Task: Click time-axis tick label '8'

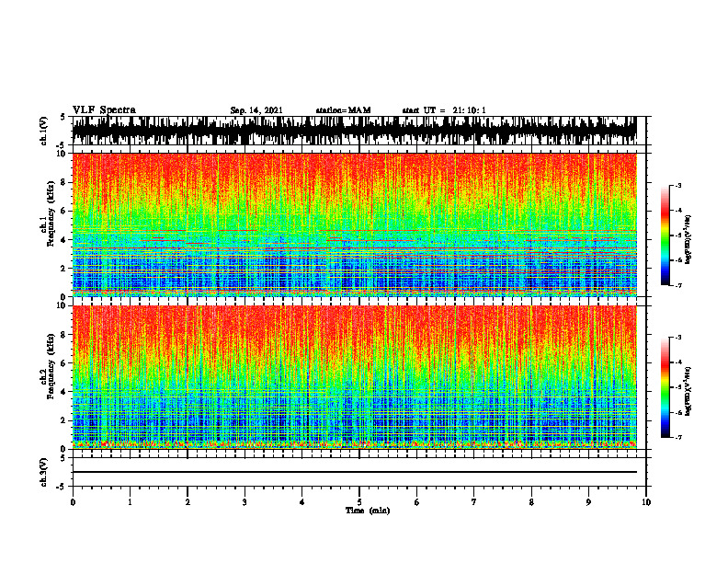Action: (531, 502)
